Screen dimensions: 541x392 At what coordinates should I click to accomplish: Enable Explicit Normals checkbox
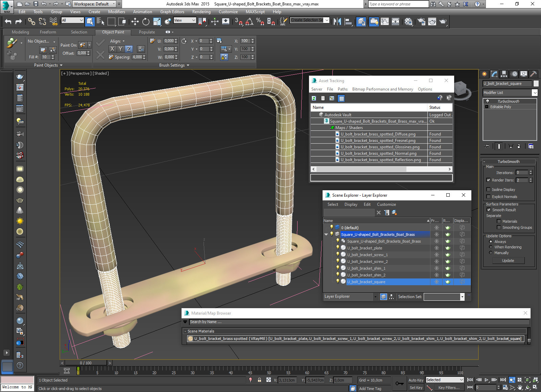488,197
